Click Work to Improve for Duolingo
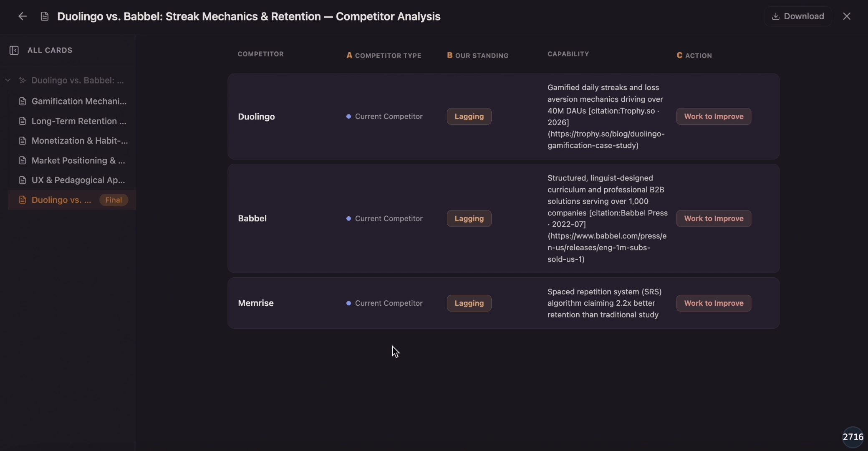Viewport: 868px width, 451px height. click(x=714, y=117)
